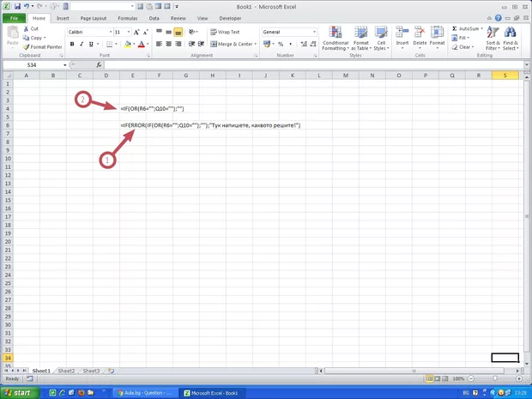
Task: Switch to Normal view in status bar
Action: [430, 378]
